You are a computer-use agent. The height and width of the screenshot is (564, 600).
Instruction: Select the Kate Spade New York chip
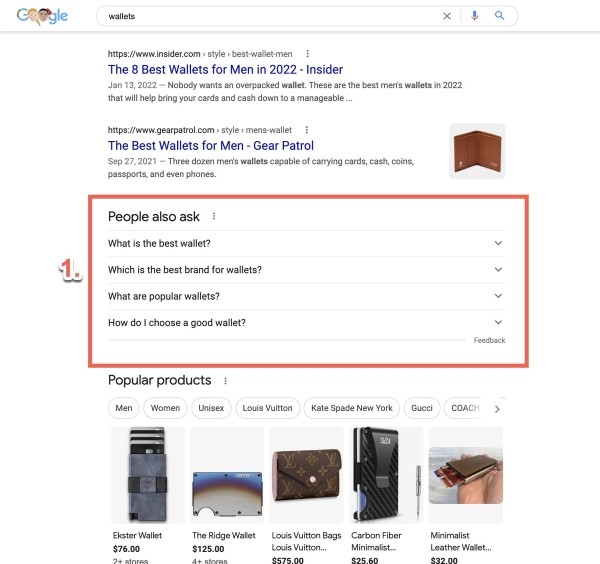point(352,408)
